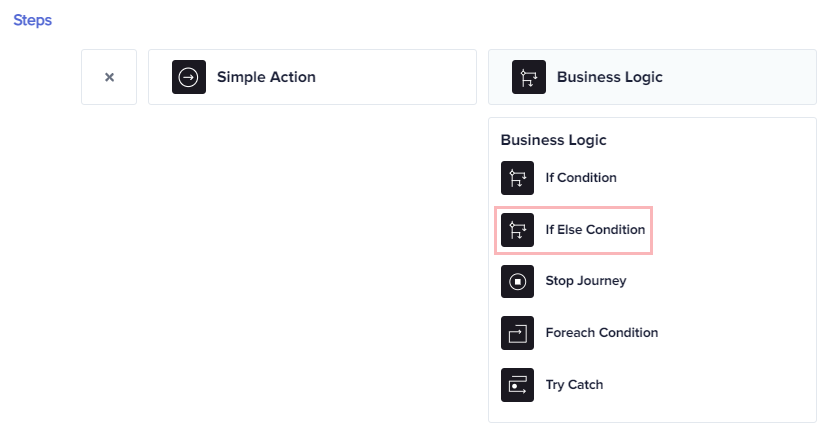829x435 pixels.
Task: Click the Business Logic card label text
Action: 610,77
